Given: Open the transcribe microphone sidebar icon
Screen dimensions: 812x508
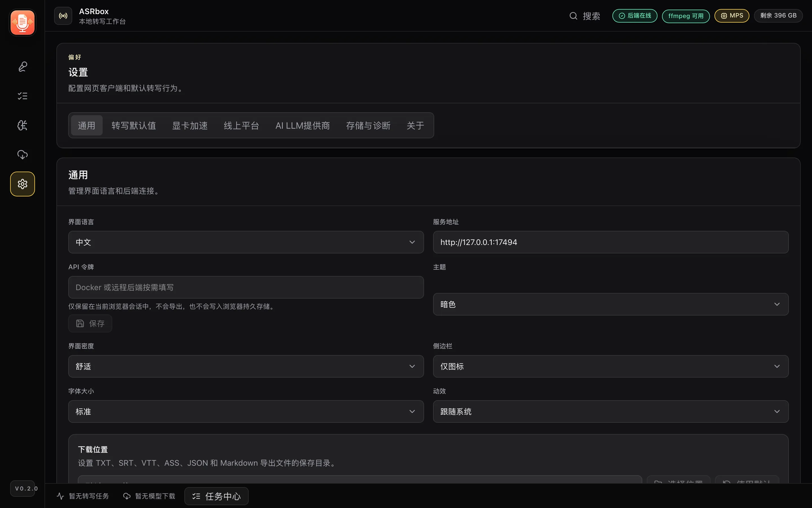Looking at the screenshot, I should click(x=23, y=67).
